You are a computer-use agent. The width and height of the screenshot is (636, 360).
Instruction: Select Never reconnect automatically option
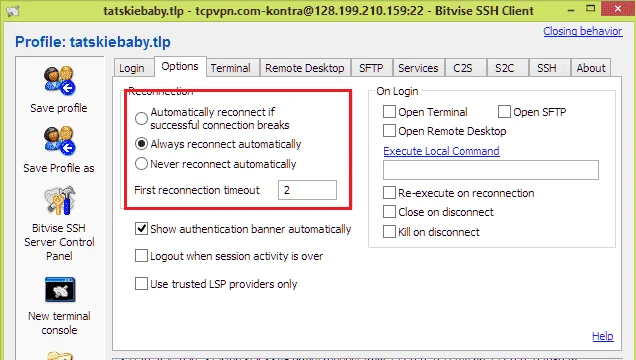click(x=141, y=164)
